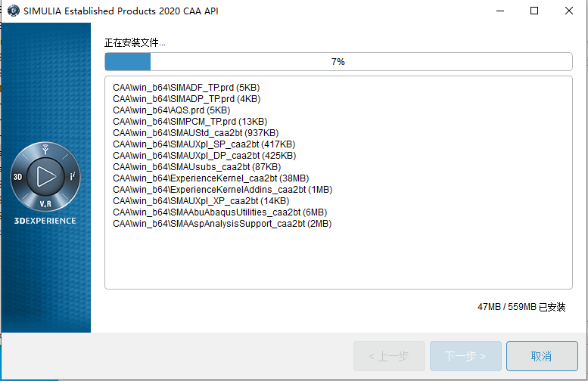Select the SMAUsubs_caa2bt (87KB) line

pyautogui.click(x=197, y=167)
